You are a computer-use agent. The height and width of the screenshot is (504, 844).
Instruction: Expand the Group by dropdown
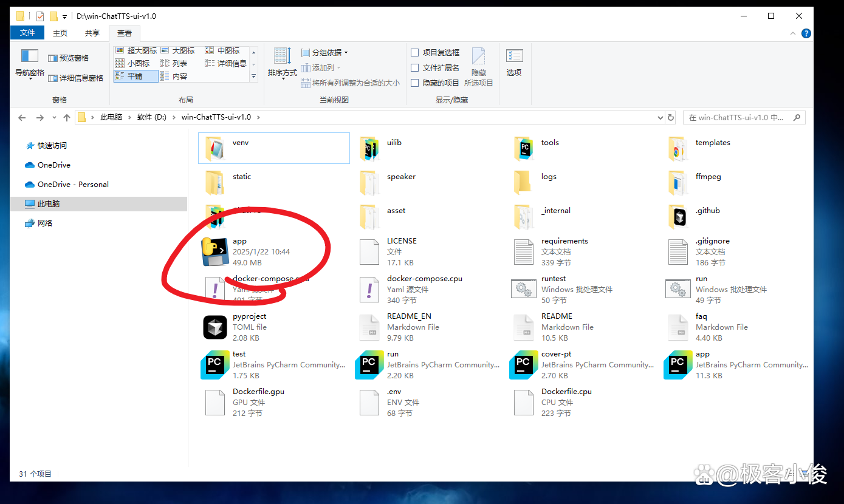[325, 53]
